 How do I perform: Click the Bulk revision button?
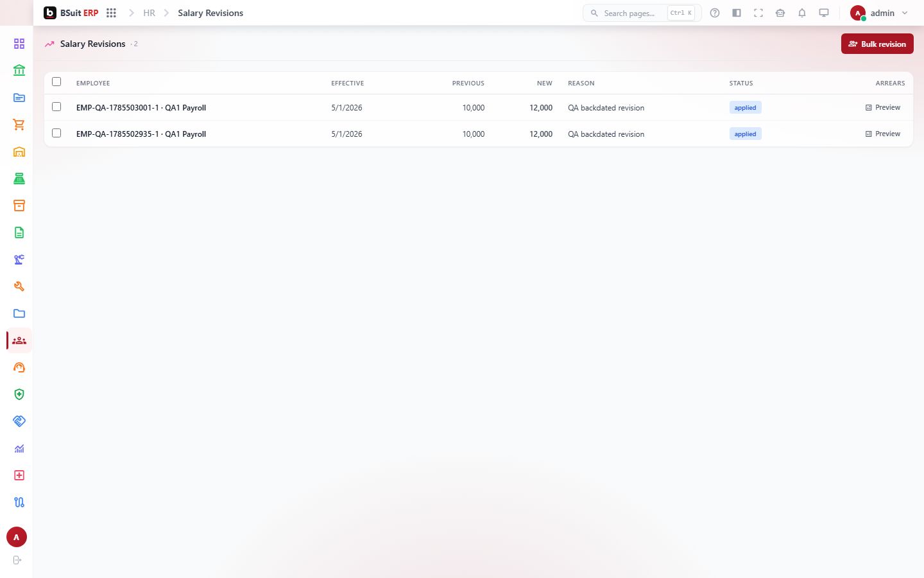tap(877, 44)
